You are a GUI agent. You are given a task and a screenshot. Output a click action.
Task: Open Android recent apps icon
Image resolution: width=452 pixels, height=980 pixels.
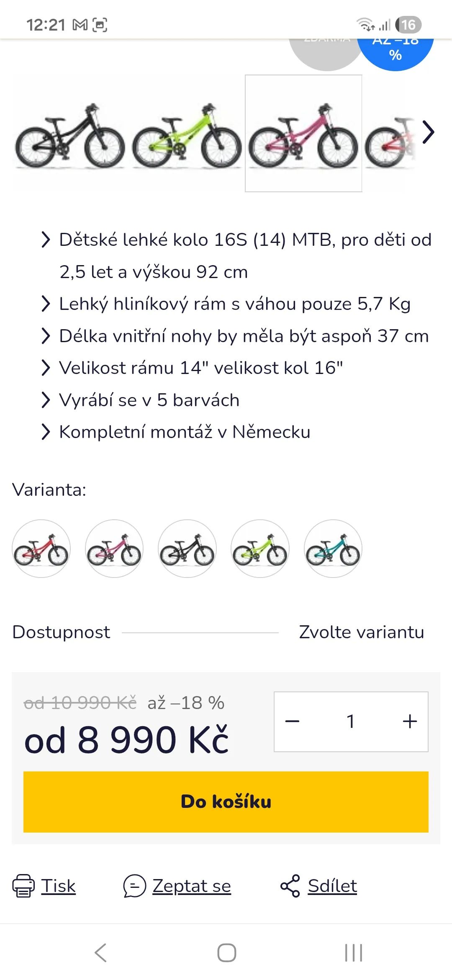pos(353,953)
